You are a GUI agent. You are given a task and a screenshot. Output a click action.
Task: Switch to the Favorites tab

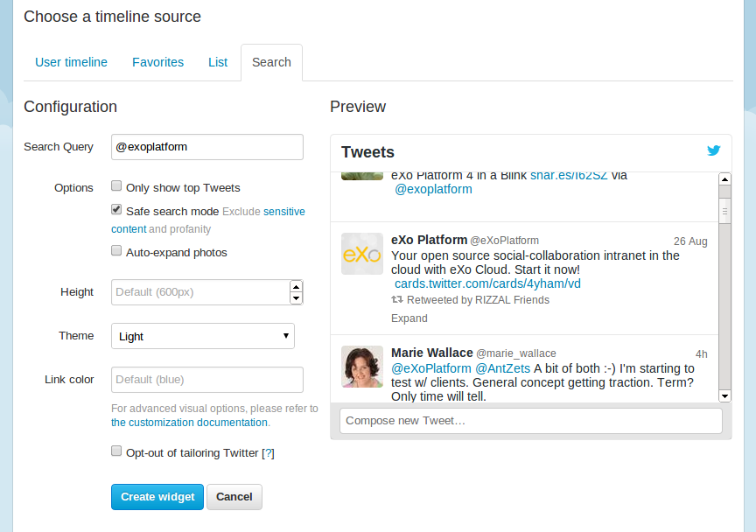point(157,62)
